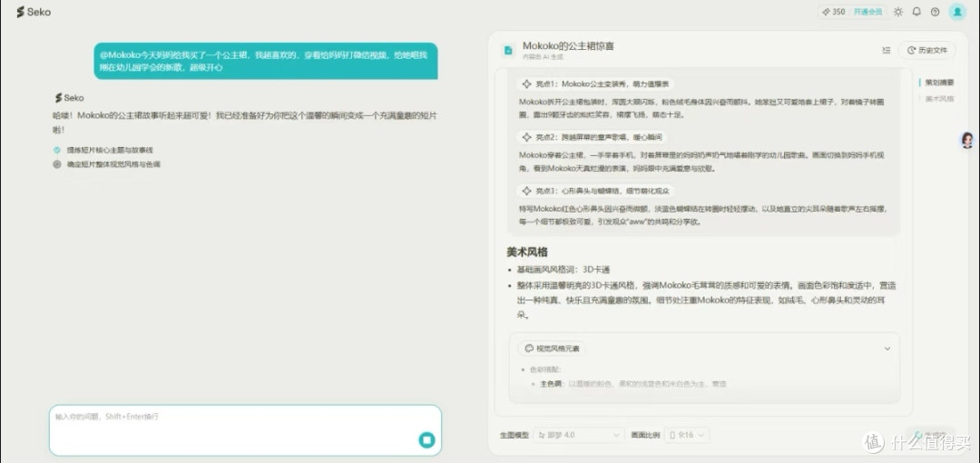The image size is (980, 463).
Task: Open the help question mark icon
Action: (x=935, y=11)
